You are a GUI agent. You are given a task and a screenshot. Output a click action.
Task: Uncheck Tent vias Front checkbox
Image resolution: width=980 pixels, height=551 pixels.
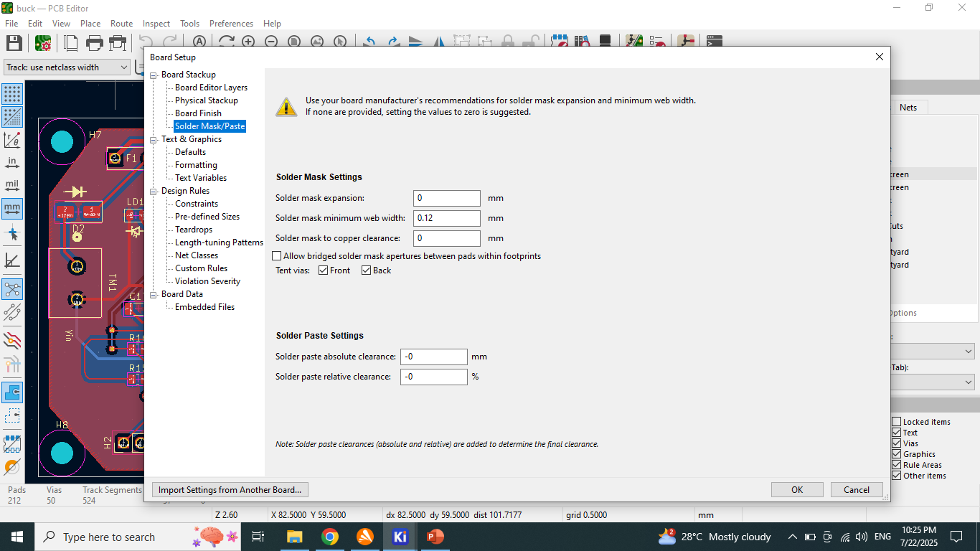point(323,270)
